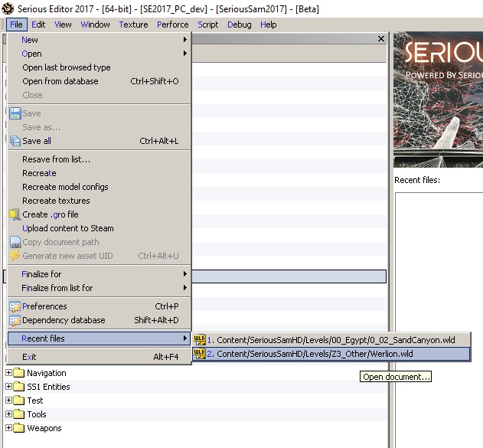
Task: Click the Preferences icon
Action: tap(15, 306)
